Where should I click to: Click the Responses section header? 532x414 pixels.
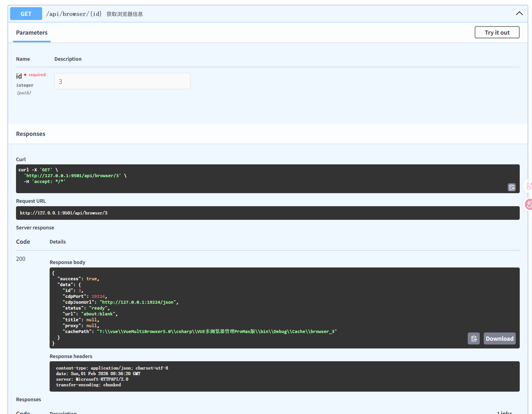click(x=31, y=134)
